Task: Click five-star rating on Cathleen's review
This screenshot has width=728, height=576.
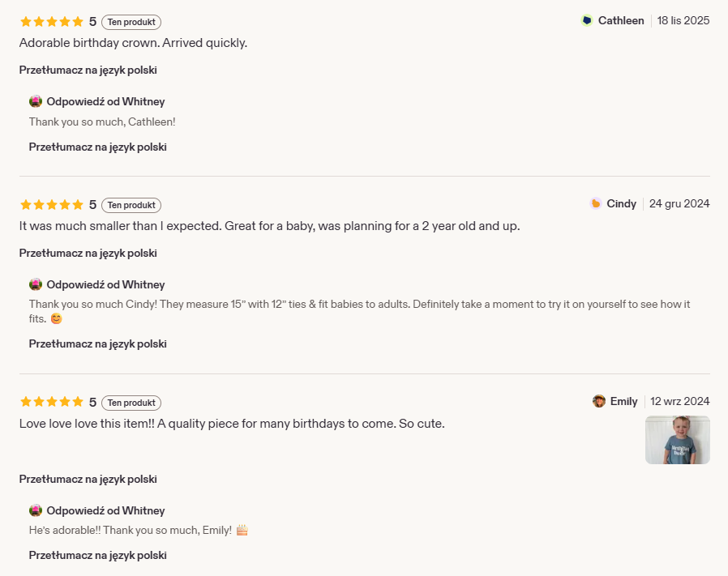Action: [x=51, y=22]
